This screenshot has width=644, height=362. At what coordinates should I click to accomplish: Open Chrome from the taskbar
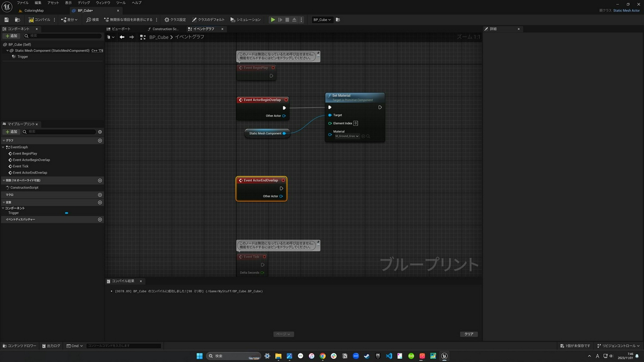pyautogui.click(x=323, y=356)
